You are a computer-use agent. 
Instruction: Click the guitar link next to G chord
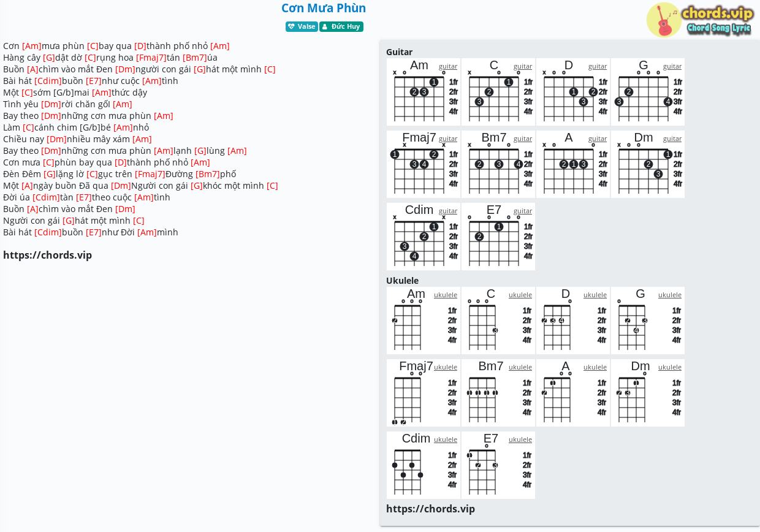pyautogui.click(x=672, y=66)
